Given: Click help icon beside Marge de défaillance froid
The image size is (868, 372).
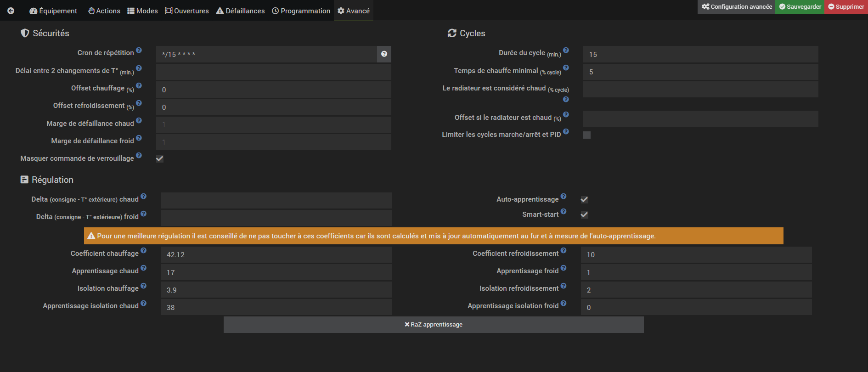Looking at the screenshot, I should point(139,138).
